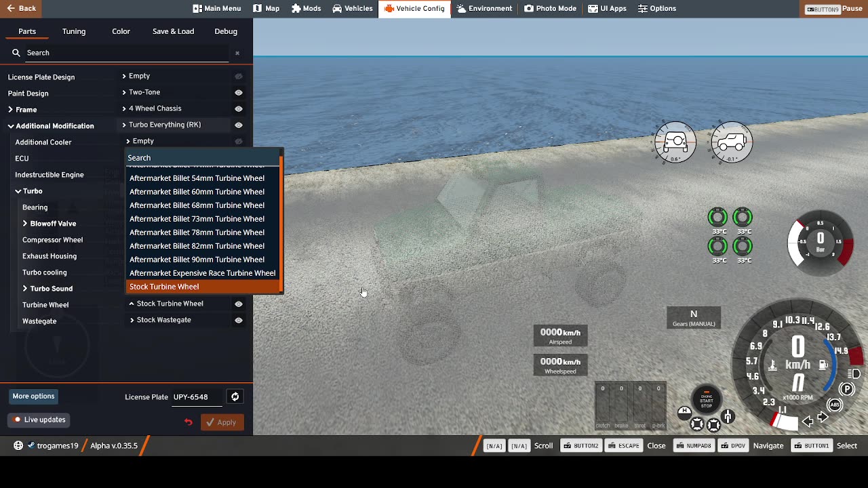Toggle Live updates

pos(39,420)
